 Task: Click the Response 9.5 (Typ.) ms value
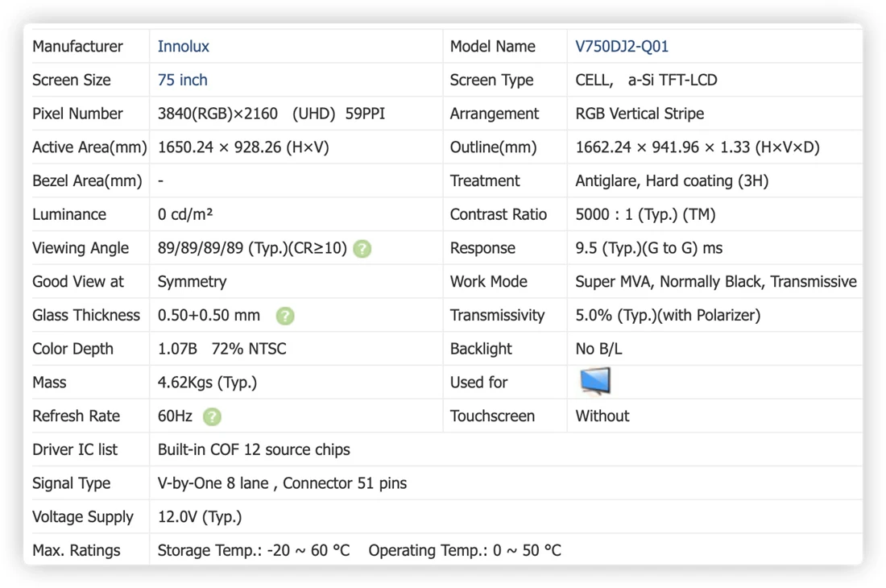(x=648, y=248)
